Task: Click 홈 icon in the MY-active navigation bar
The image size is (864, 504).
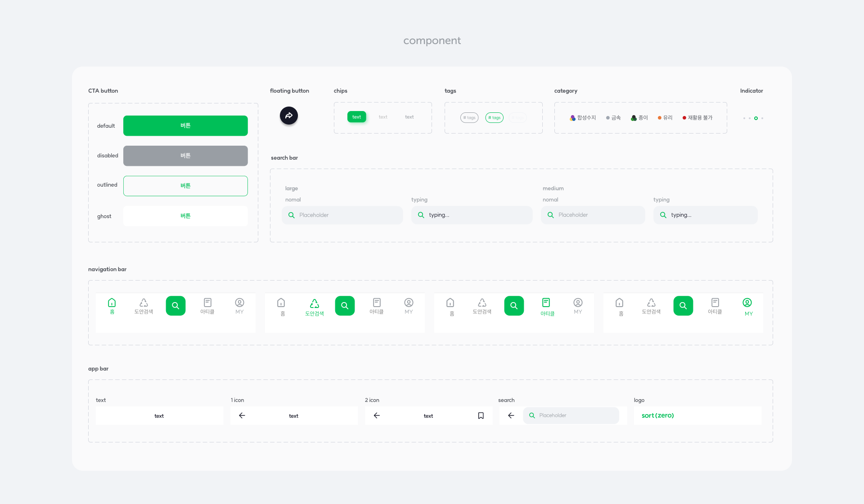Action: click(x=620, y=303)
